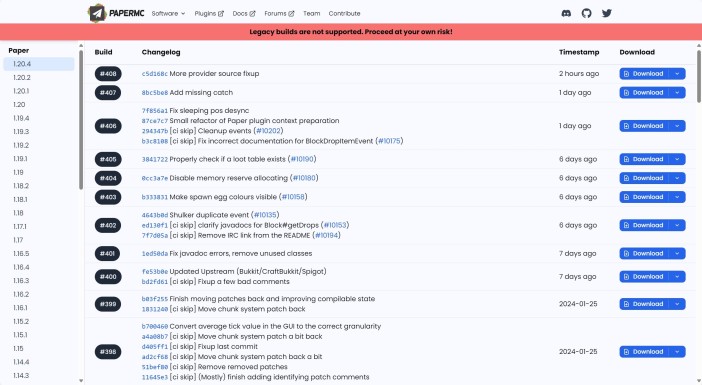Screen dimensions: 702x385
Task: Select version 1.20.4 in sidebar
Action: (x=39, y=64)
